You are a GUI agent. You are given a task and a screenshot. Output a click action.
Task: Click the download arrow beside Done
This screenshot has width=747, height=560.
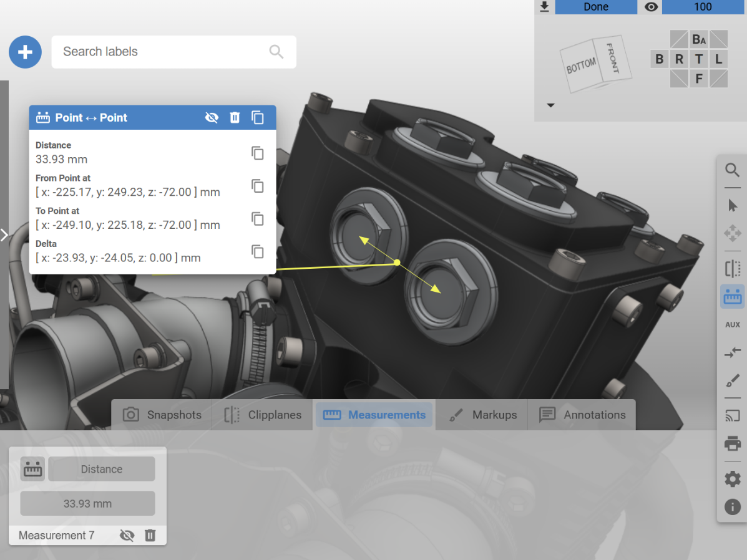(x=545, y=7)
